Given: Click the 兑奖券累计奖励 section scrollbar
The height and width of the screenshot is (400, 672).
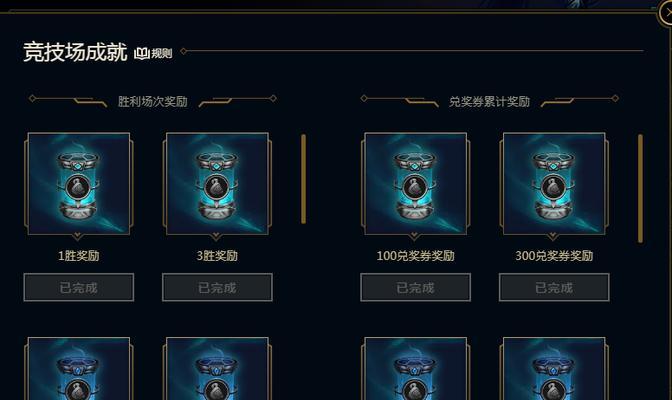Looking at the screenshot, I should (x=640, y=189).
